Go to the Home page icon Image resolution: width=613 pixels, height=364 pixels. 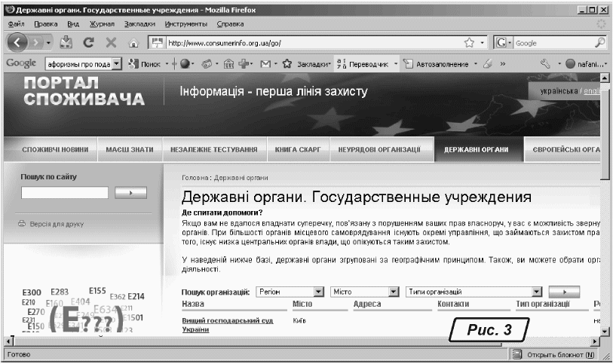tap(133, 43)
